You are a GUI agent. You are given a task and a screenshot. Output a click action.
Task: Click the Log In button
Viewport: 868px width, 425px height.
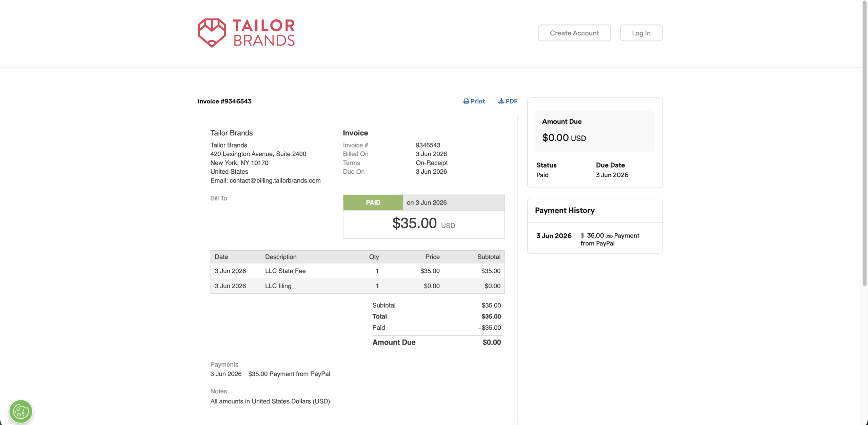click(641, 33)
